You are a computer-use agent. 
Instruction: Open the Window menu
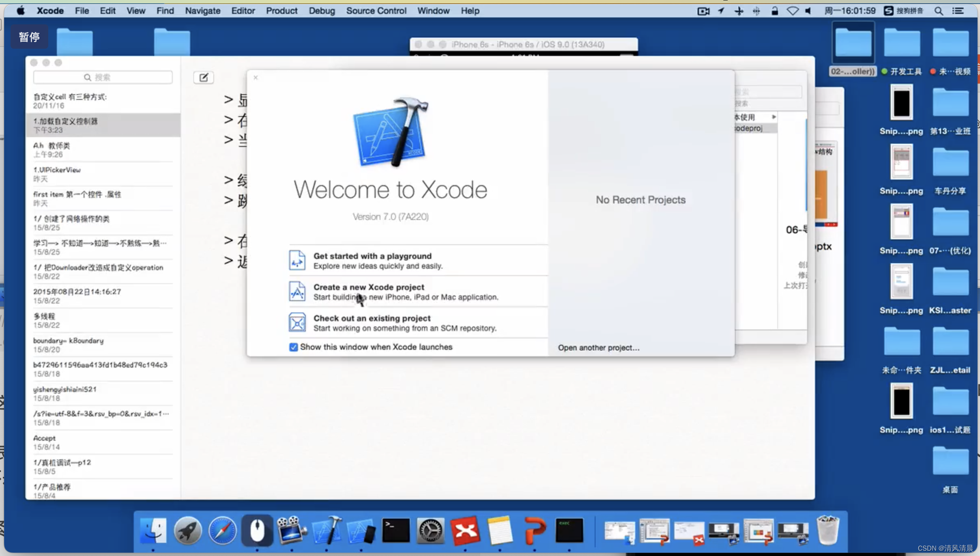[433, 11]
